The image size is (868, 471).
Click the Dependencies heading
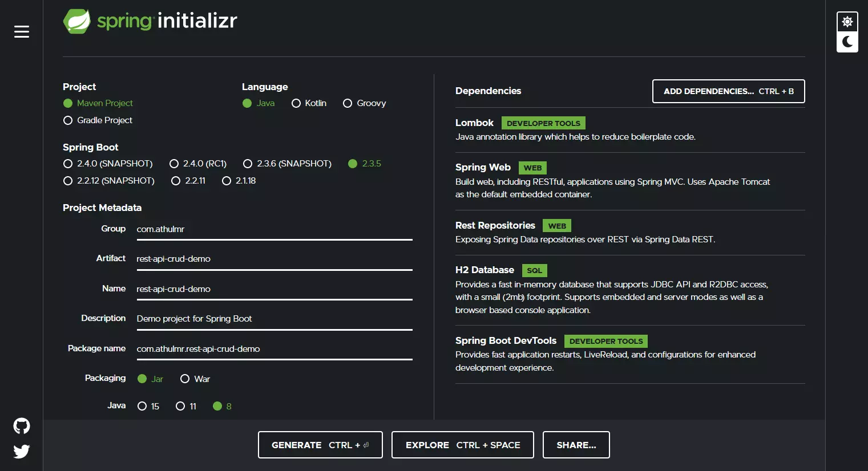(x=488, y=91)
